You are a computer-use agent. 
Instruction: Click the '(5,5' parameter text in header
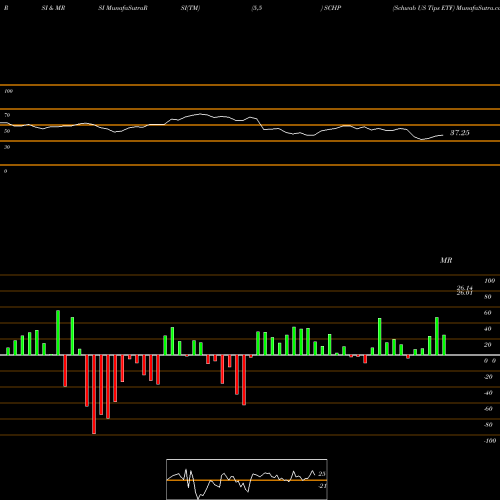click(x=257, y=8)
